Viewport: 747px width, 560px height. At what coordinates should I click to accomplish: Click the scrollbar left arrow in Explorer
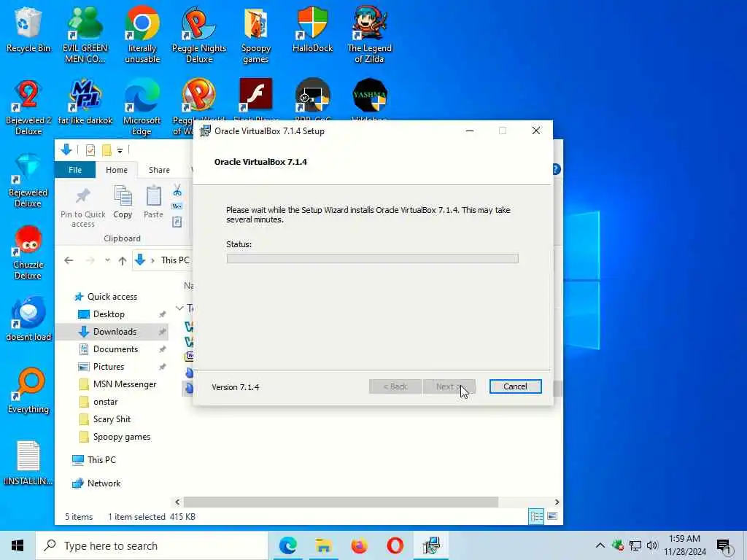(178, 502)
